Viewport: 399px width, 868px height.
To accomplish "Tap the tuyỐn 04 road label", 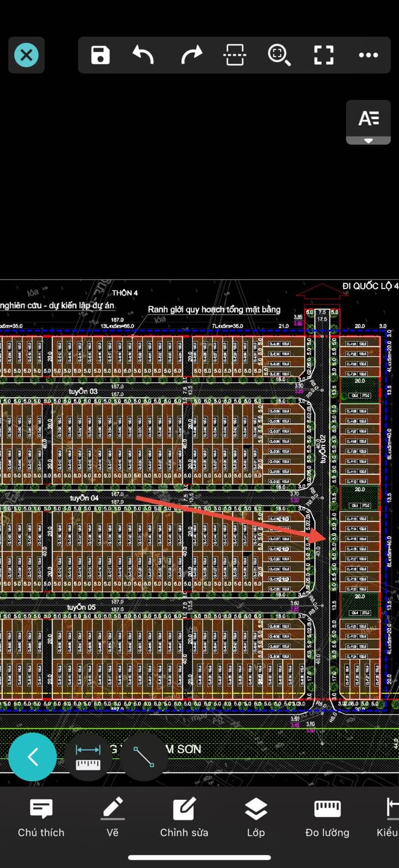I will coord(84,498).
